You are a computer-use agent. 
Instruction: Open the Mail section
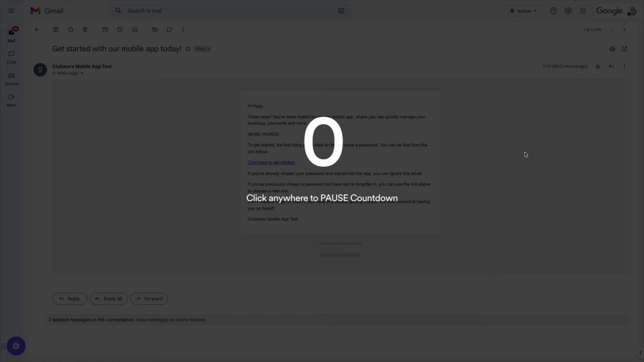click(x=11, y=35)
